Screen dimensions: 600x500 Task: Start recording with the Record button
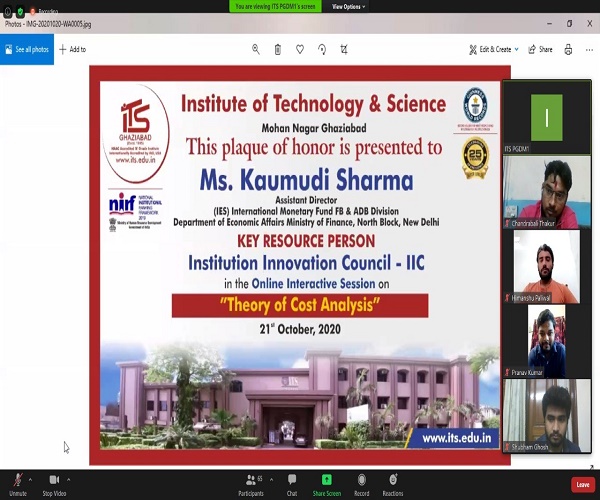[x=362, y=485]
